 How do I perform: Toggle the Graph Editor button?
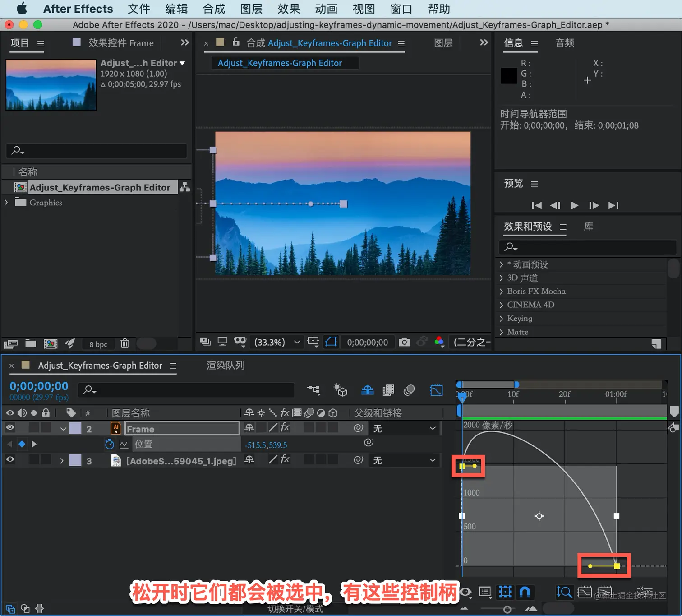tap(436, 390)
